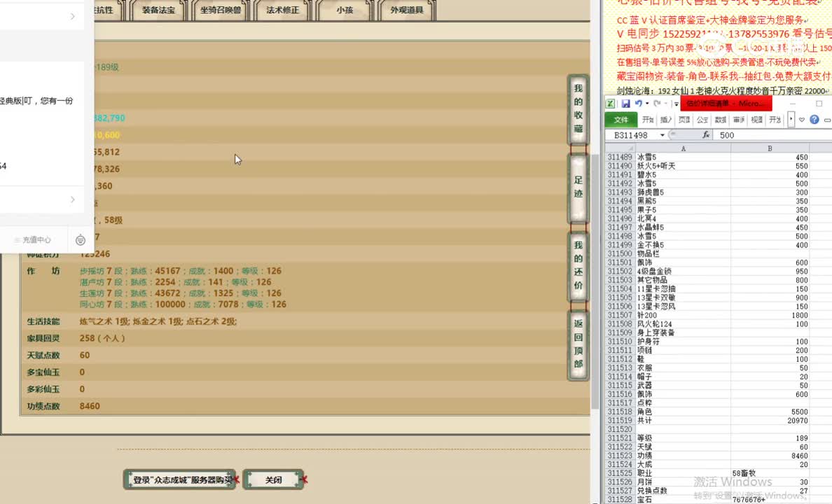Toggle the 开发 developer ribbon tab
This screenshot has height=504, width=832.
775,119
